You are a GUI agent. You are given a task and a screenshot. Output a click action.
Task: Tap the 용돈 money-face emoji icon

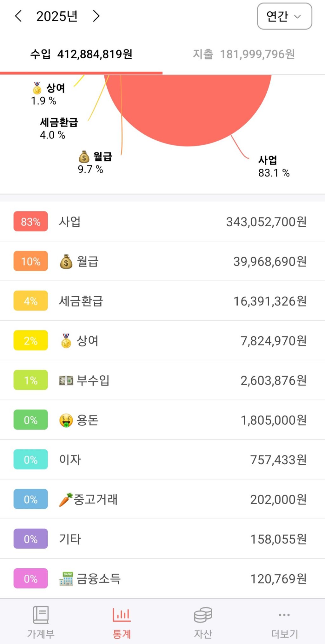(66, 420)
